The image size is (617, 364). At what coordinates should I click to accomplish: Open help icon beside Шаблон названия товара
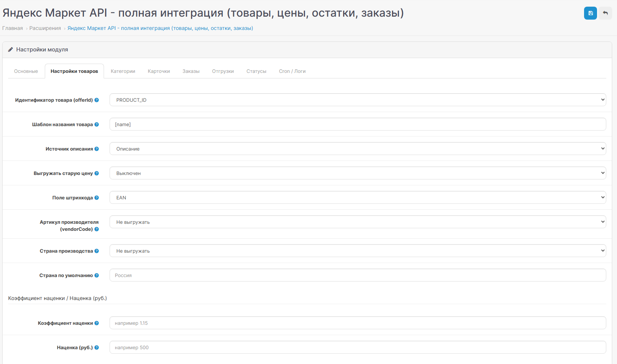(x=97, y=124)
